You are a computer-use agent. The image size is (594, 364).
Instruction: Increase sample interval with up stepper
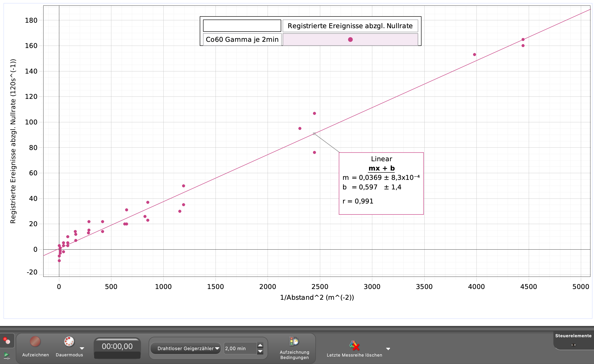tap(260, 345)
